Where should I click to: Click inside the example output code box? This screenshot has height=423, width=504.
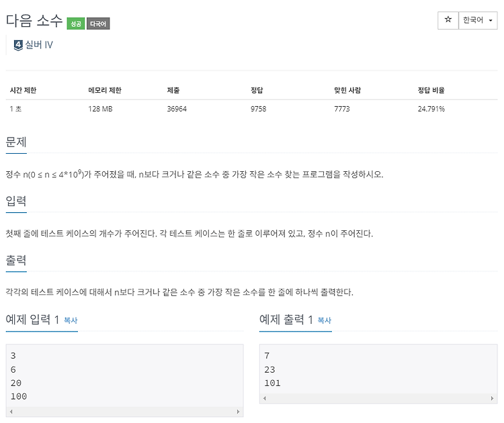pyautogui.click(x=378, y=369)
